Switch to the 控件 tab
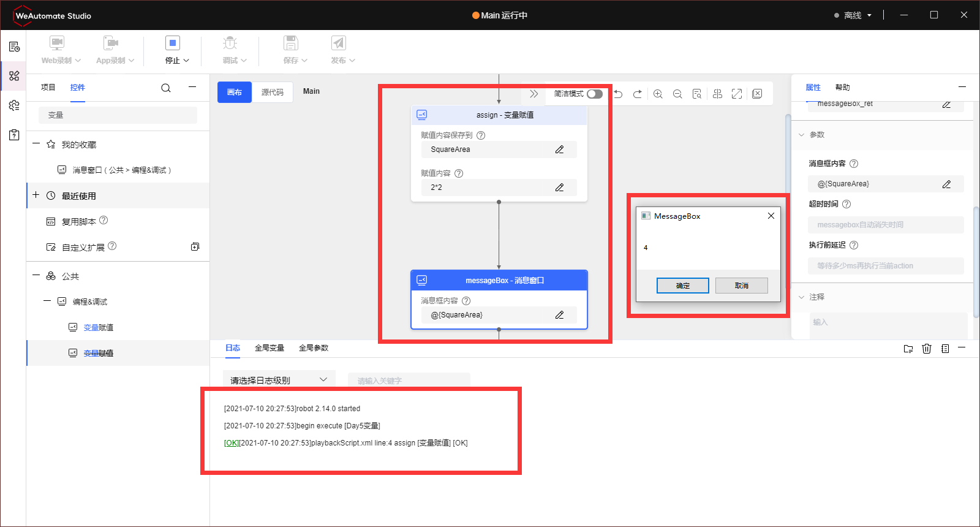This screenshot has height=527, width=980. point(78,88)
